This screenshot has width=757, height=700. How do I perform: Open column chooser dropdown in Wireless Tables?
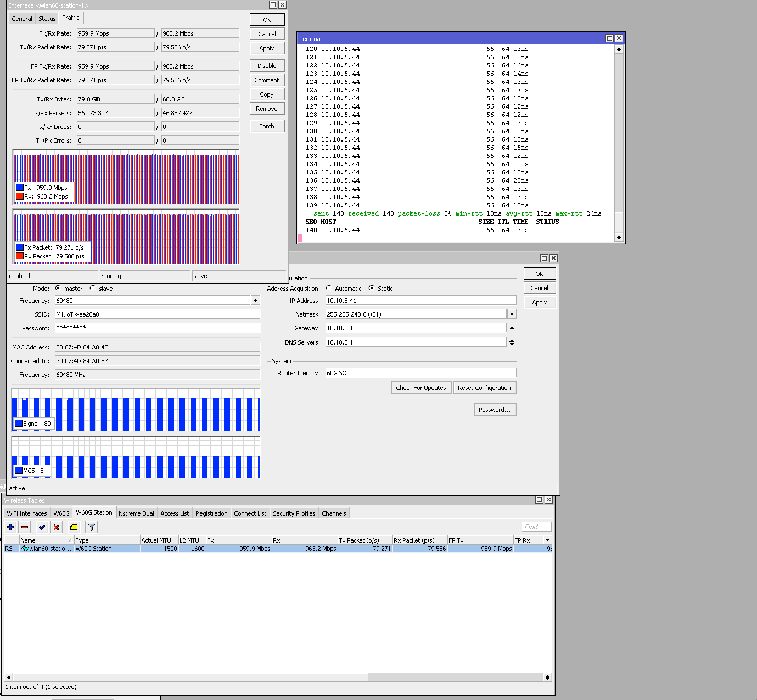tap(547, 540)
